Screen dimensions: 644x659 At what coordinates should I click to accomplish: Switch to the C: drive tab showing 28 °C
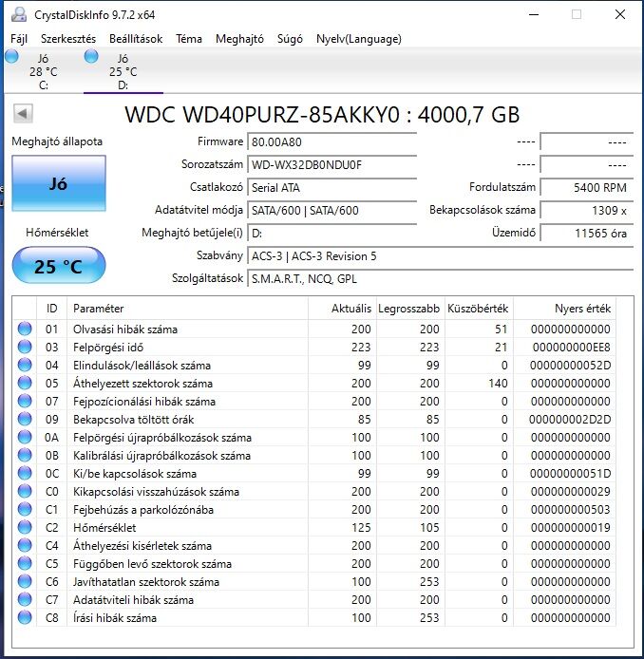coord(44,71)
